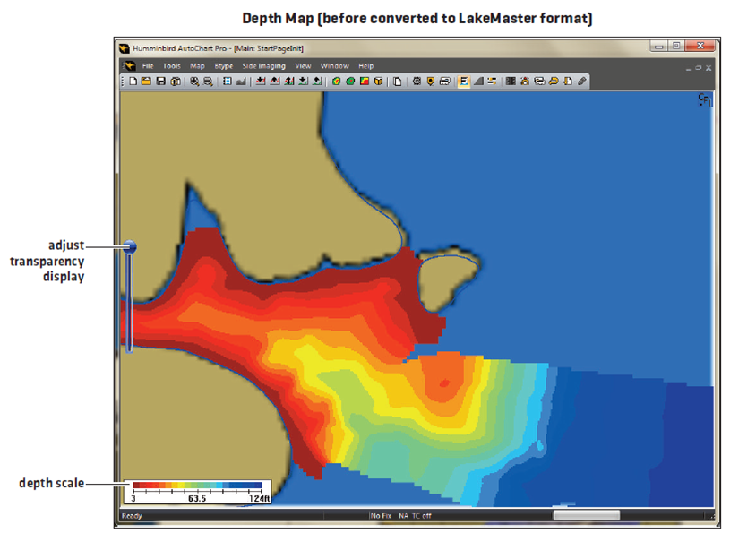The height and width of the screenshot is (533, 756).
Task: Select the Zoom In magnifier tool
Action: point(194,81)
